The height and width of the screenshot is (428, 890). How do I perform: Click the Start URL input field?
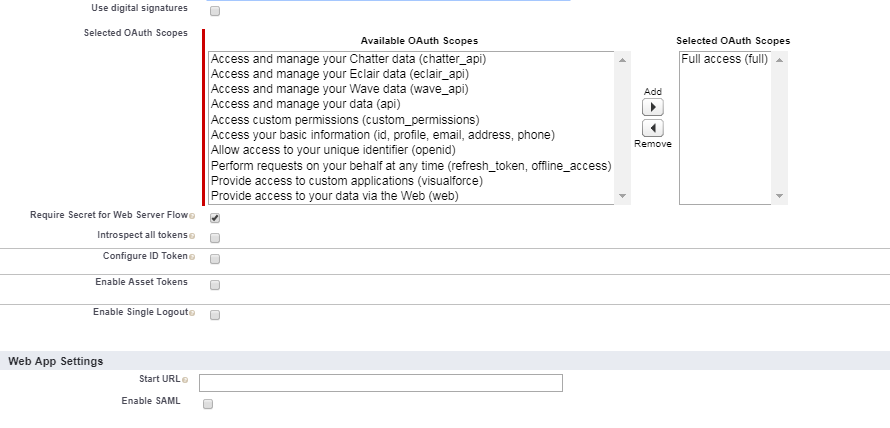(x=380, y=383)
